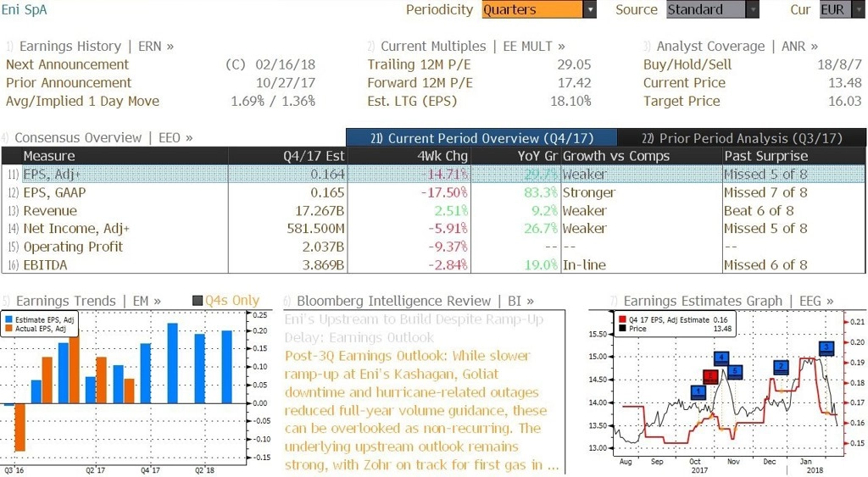Click blue marker 5 on estimates graph

[735, 371]
